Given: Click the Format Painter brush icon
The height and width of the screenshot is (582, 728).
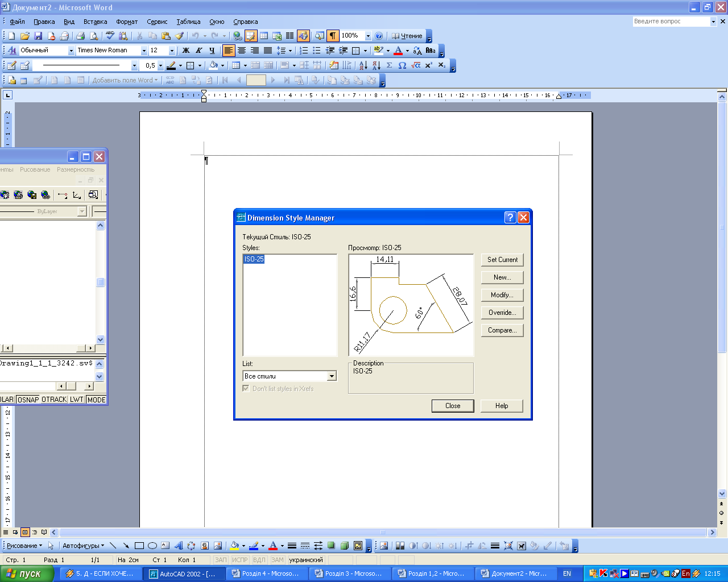Looking at the screenshot, I should pyautogui.click(x=179, y=36).
